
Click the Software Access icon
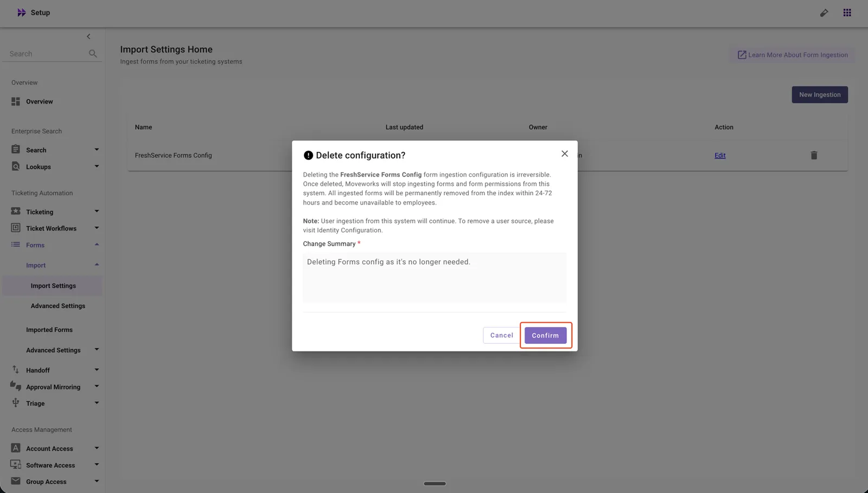[x=16, y=464]
